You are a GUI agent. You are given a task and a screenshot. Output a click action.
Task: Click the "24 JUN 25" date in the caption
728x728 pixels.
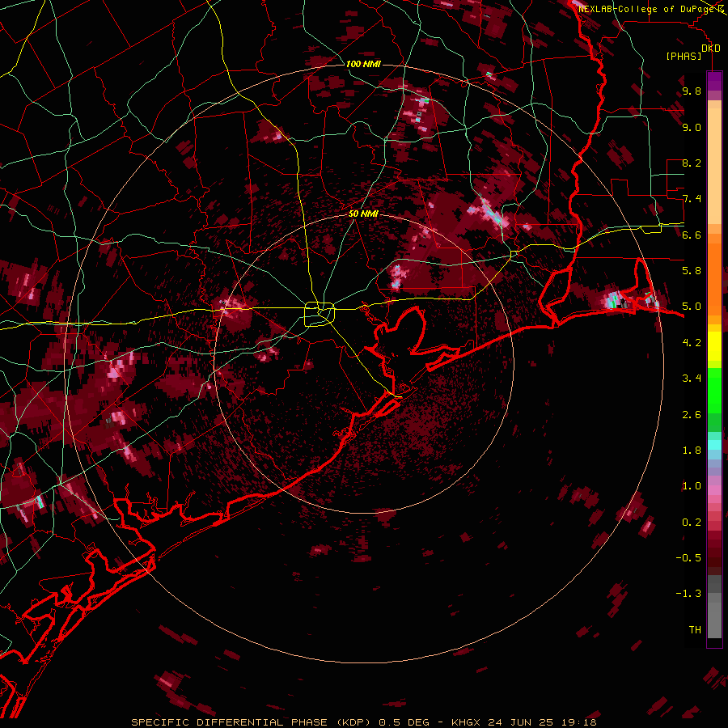[x=520, y=722]
